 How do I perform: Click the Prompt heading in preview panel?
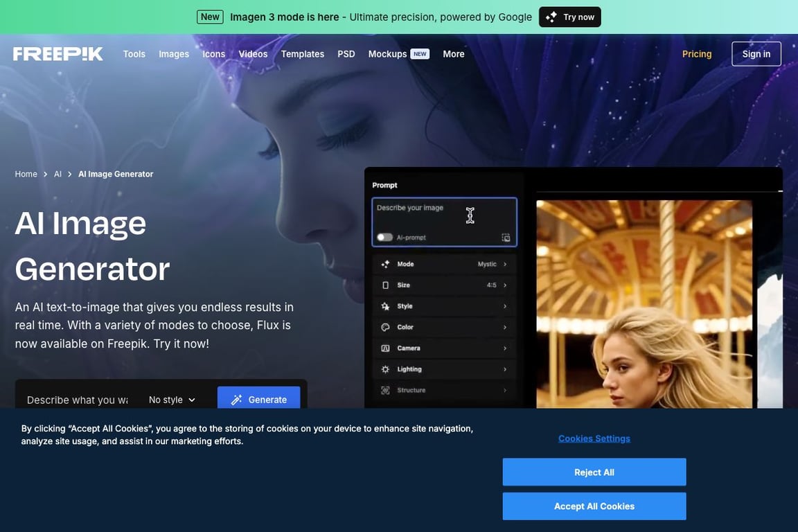click(384, 186)
